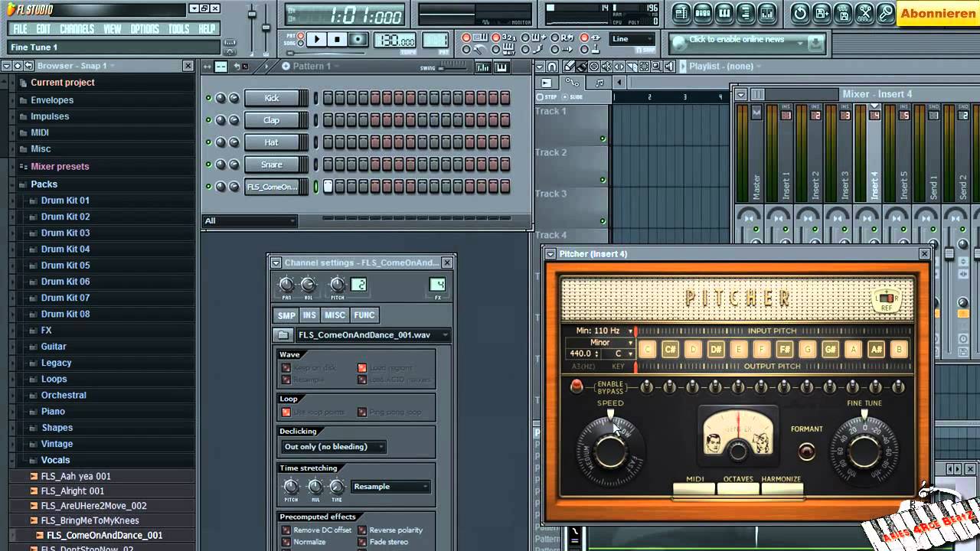
Task: Open the Line snap dropdown in toolbar
Action: (x=632, y=39)
